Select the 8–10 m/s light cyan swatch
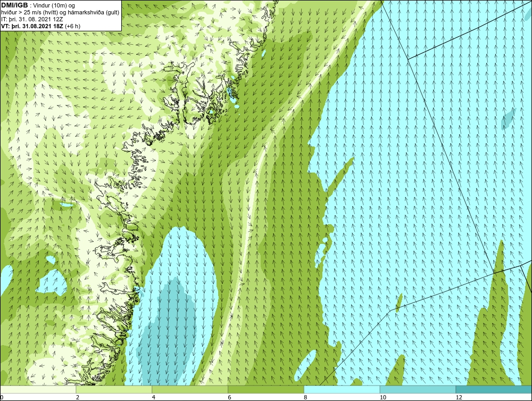The height and width of the screenshot is (401, 532). (342, 389)
